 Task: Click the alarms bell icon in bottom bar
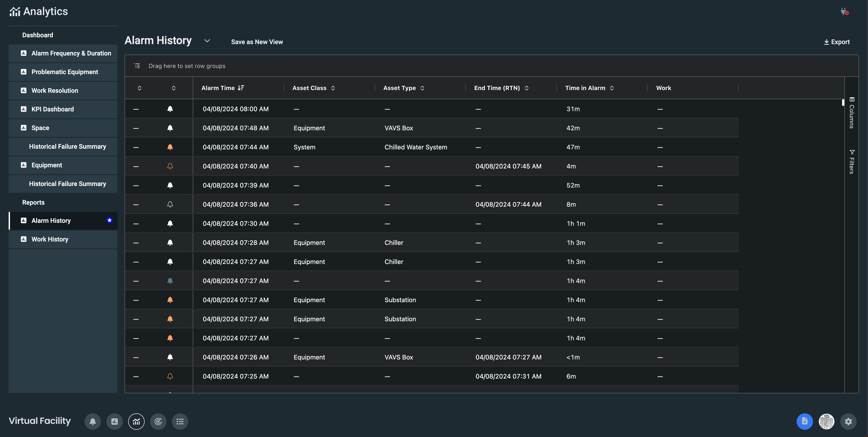pyautogui.click(x=93, y=422)
